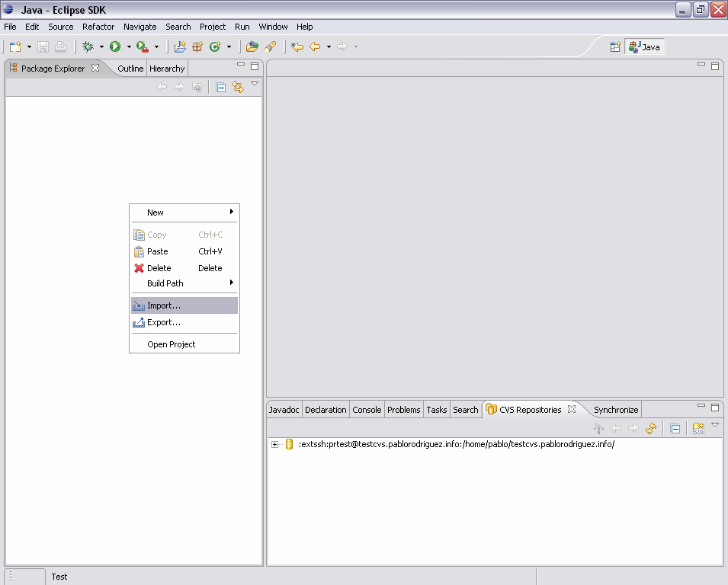Click the New wizard icon in main toolbar
The height and width of the screenshot is (585, 728).
15,46
